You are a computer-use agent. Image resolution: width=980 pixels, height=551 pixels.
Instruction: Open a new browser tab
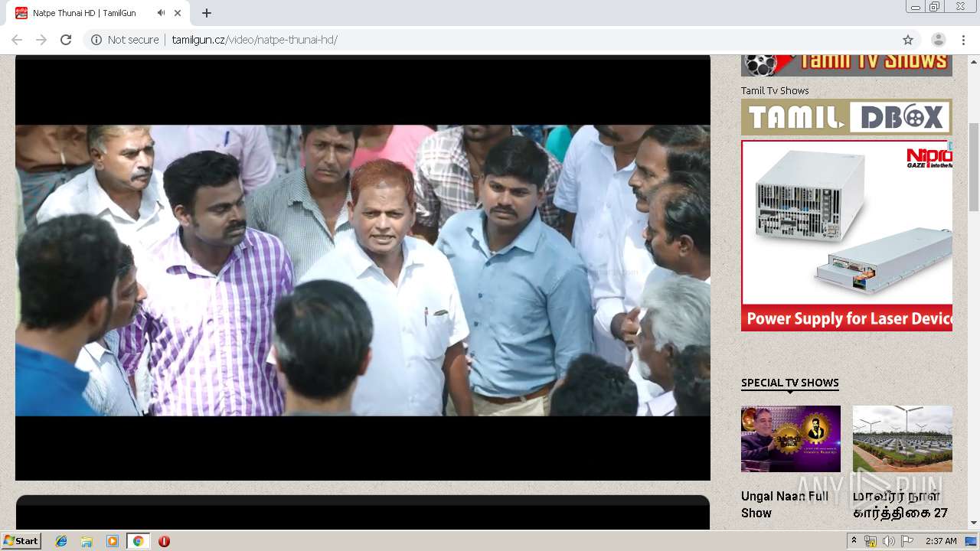pyautogui.click(x=207, y=13)
